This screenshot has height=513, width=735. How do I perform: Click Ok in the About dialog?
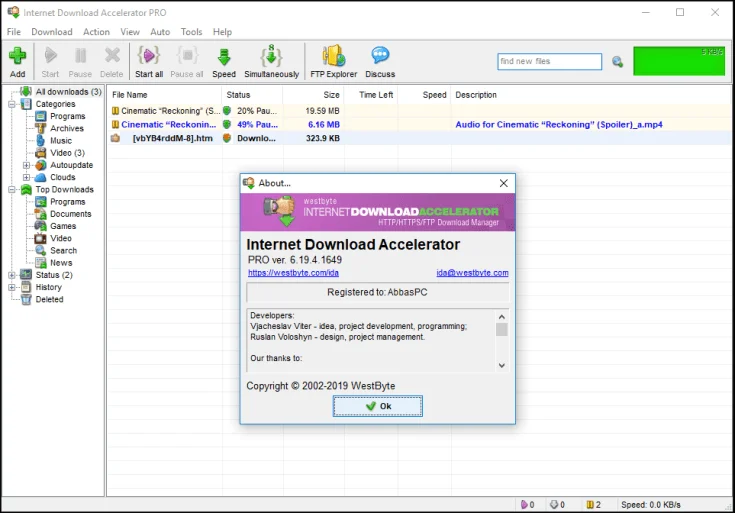[x=378, y=406]
